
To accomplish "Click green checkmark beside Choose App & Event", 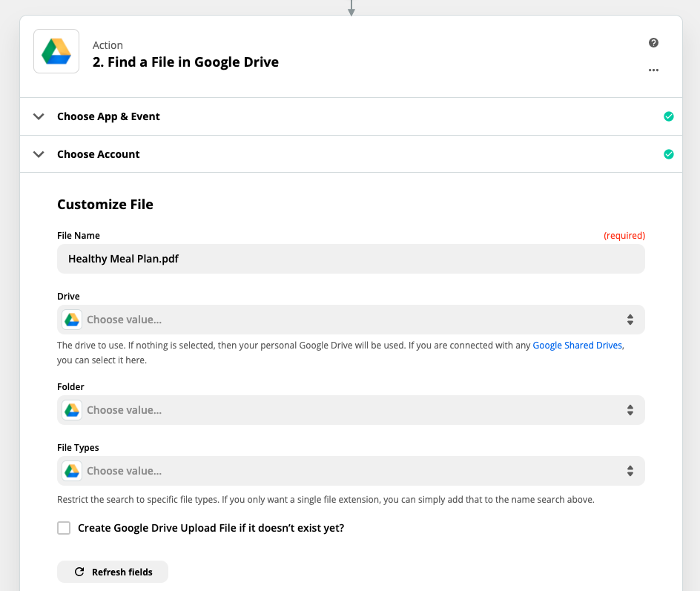I will click(x=668, y=116).
